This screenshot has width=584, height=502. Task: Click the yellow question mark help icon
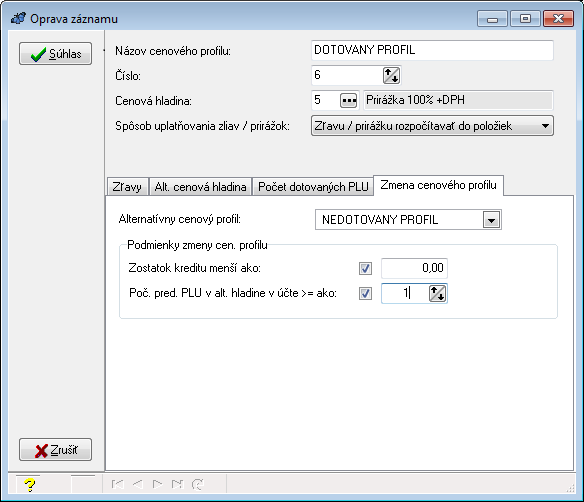29,484
